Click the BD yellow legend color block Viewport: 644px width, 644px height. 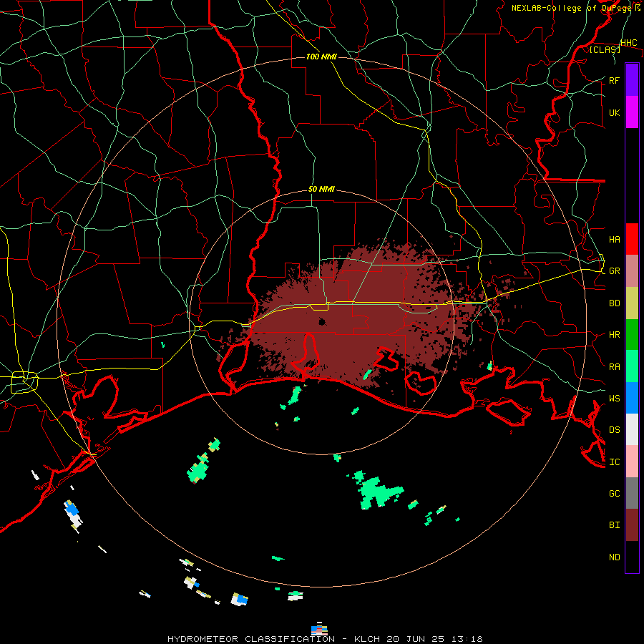click(632, 303)
